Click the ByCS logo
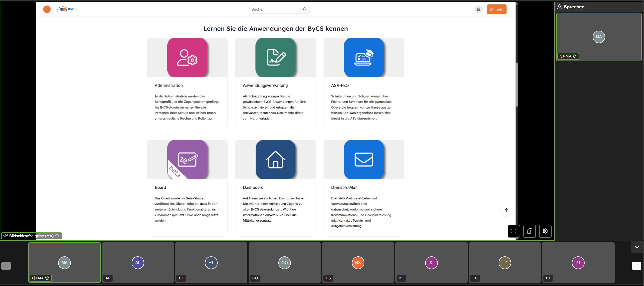Viewport: 644px width, 286px height. [67, 9]
